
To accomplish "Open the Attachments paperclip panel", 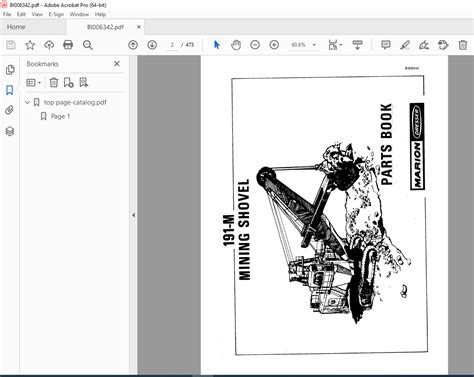I will (x=10, y=110).
